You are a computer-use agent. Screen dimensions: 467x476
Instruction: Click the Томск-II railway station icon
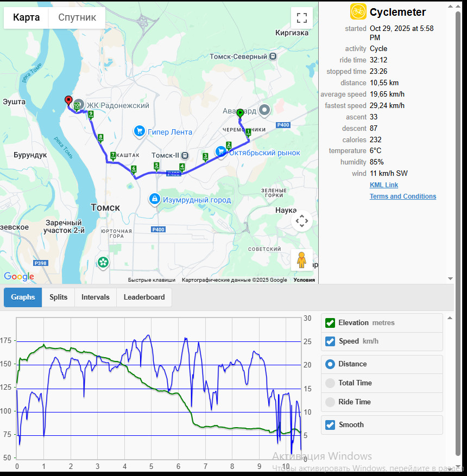click(x=185, y=155)
